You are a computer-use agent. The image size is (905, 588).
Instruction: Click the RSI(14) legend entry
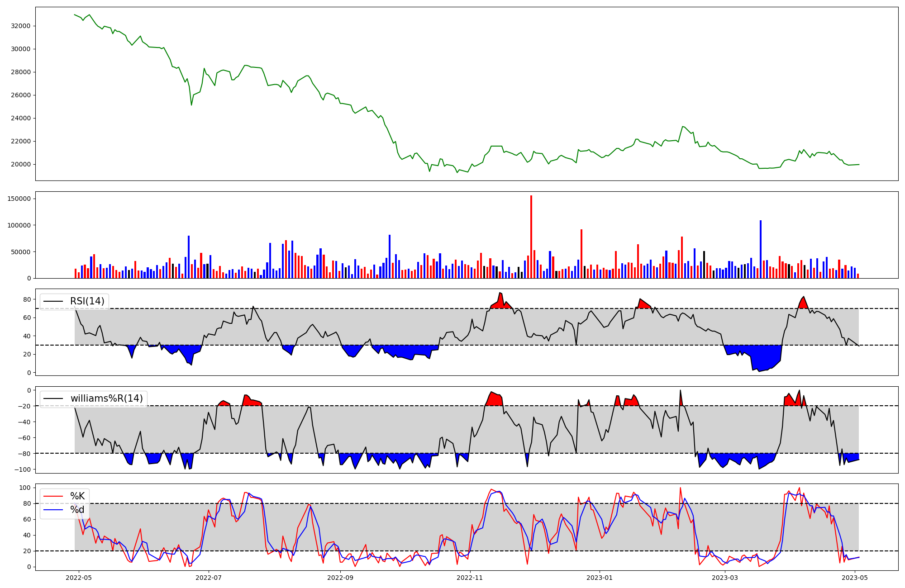coord(87,301)
